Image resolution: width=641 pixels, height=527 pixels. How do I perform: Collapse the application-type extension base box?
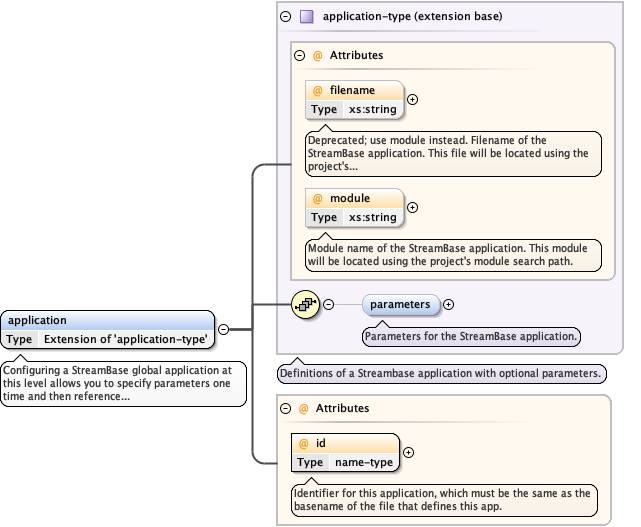(x=287, y=17)
